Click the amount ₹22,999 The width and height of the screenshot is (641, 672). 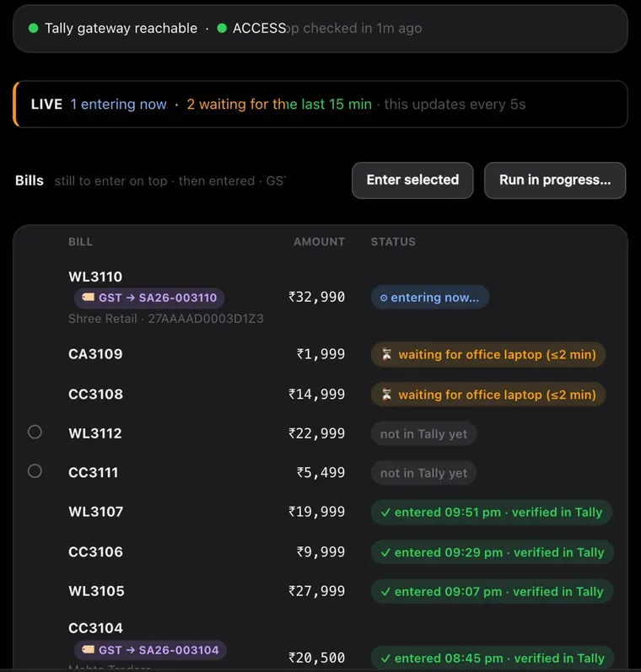(x=316, y=433)
